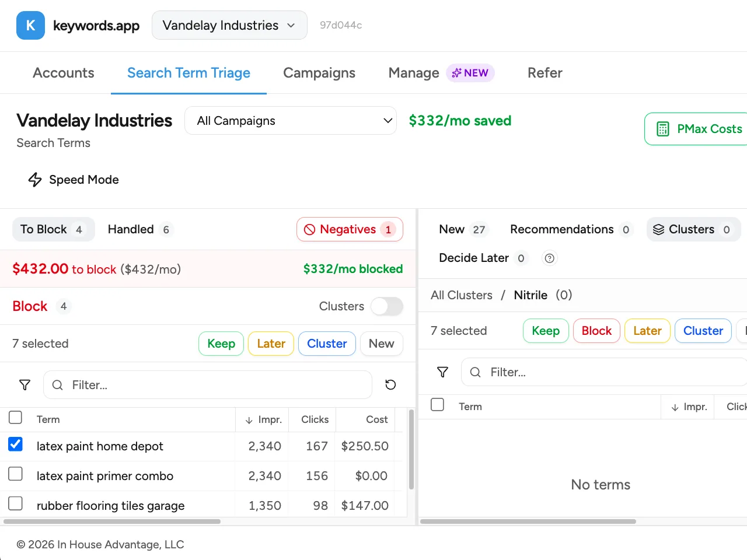This screenshot has height=560, width=747.
Task: Click the latex paint primer combo term
Action: pos(105,476)
